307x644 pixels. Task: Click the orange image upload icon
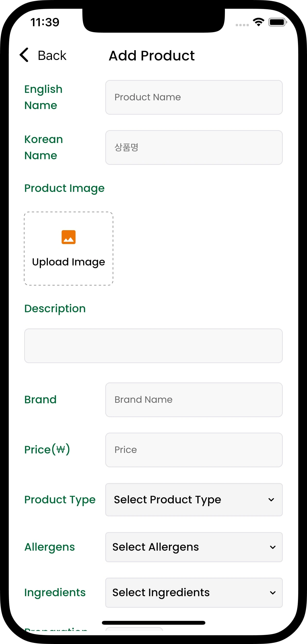[68, 237]
